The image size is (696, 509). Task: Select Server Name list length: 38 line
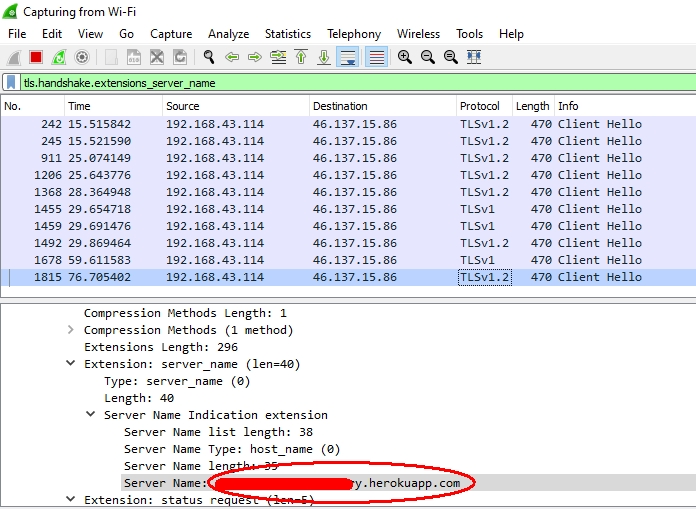218,432
